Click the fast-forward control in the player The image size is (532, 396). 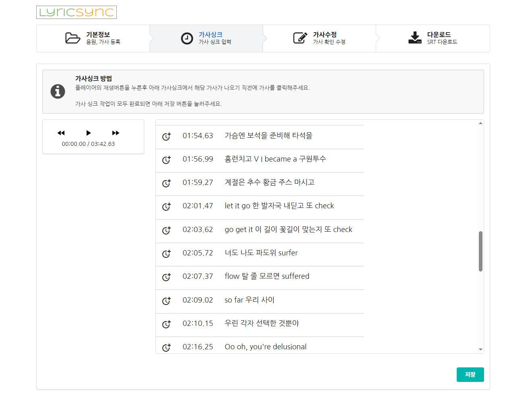click(x=116, y=133)
